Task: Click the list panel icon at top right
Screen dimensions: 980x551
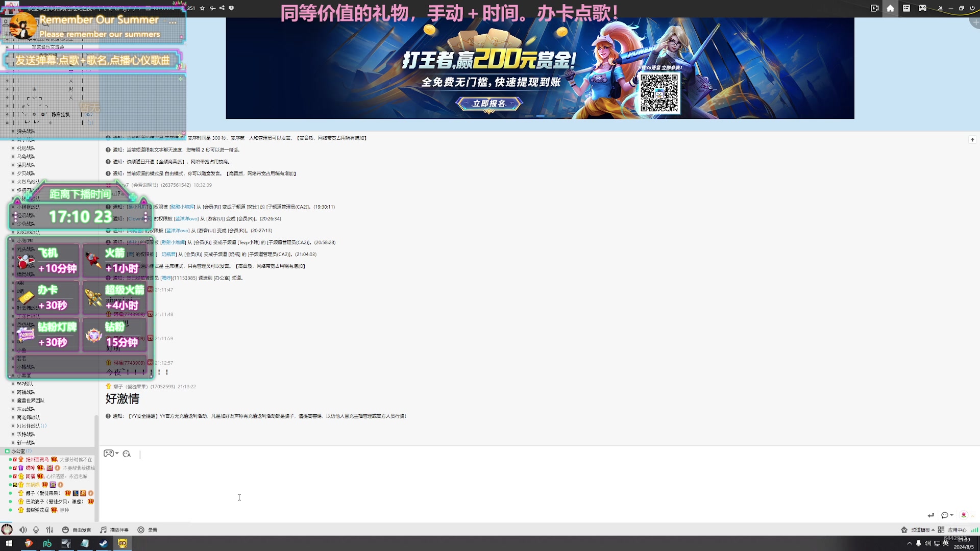Action: click(906, 8)
